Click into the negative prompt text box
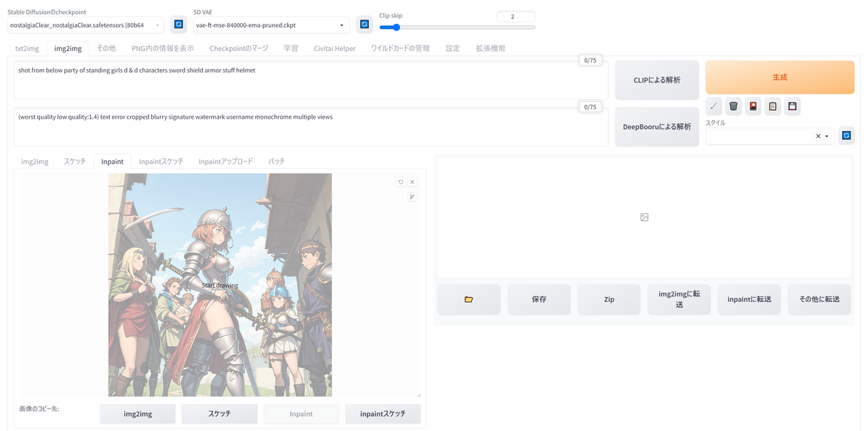Viewport: 868px width, 431px height. (x=311, y=127)
